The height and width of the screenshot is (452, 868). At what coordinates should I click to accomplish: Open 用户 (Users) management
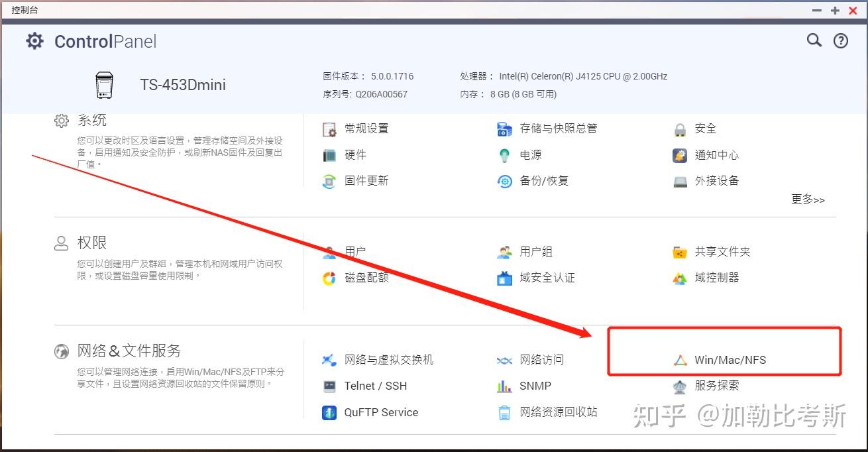[355, 251]
